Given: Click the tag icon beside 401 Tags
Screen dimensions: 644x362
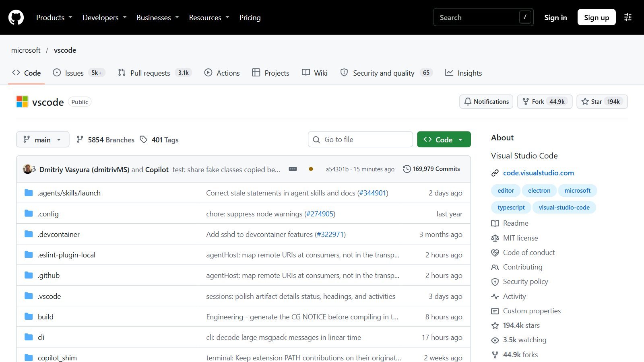Looking at the screenshot, I should point(144,139).
